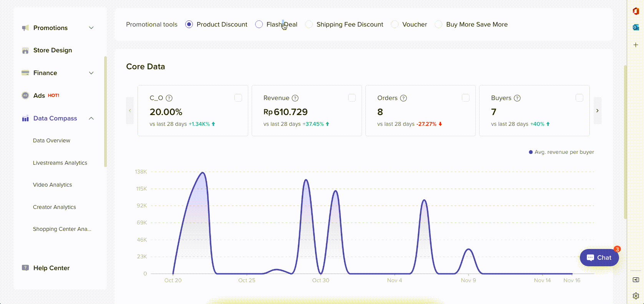
Task: Click the Ads icon in sidebar
Action: coord(25,95)
